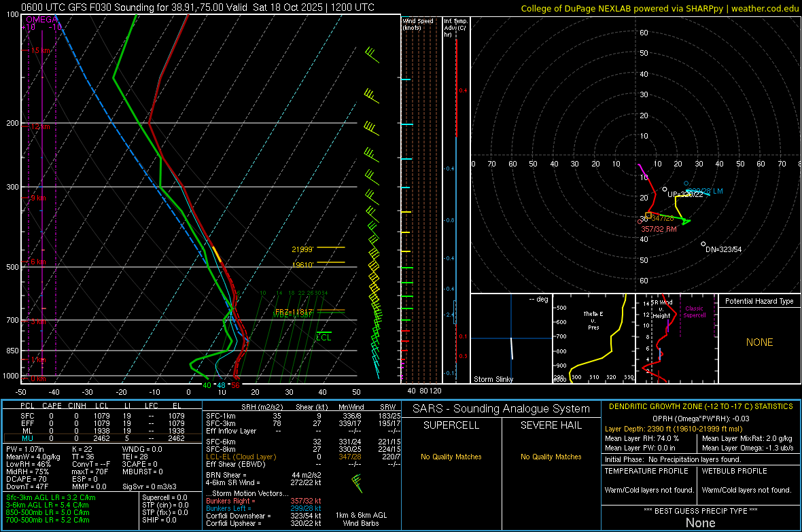Click the 'Corfidi Downshear =' row
The image size is (802, 532).
264,516
